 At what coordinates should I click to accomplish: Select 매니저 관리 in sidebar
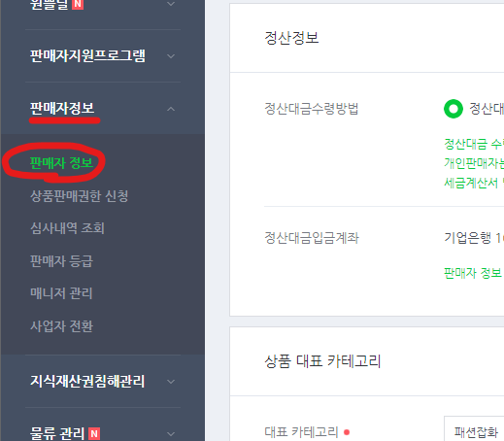pos(61,293)
